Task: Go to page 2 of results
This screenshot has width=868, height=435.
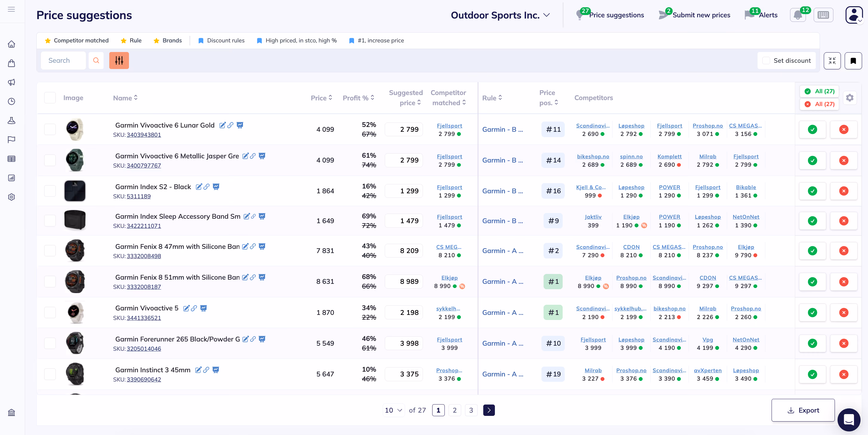Action: click(455, 410)
